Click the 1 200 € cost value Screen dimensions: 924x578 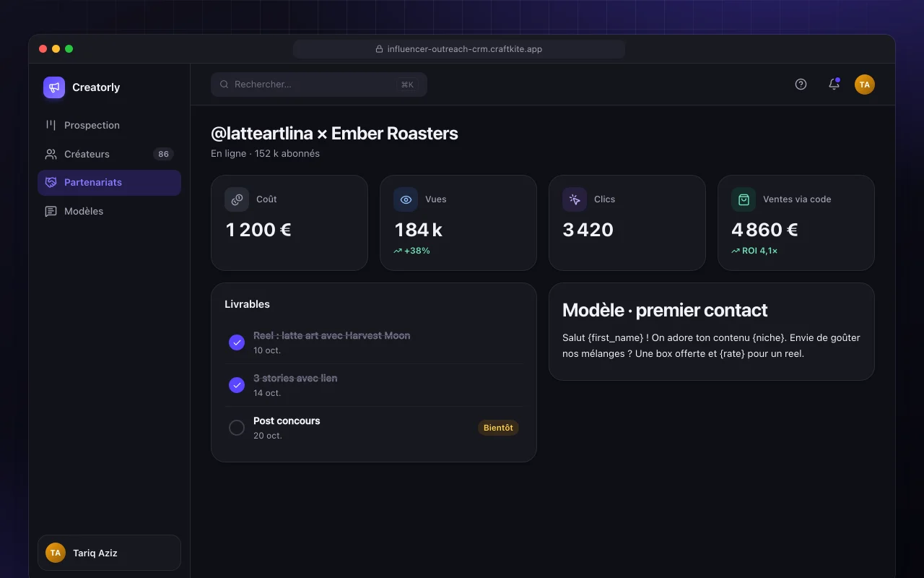258,230
